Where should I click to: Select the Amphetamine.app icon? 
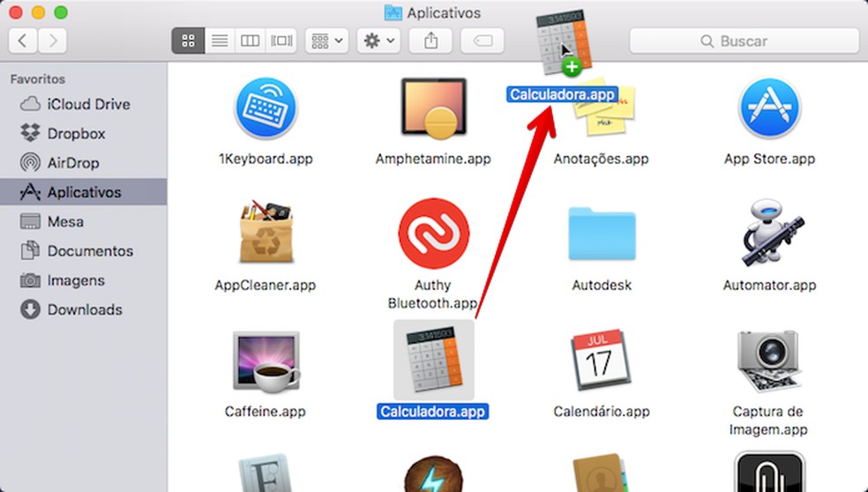pos(433,108)
